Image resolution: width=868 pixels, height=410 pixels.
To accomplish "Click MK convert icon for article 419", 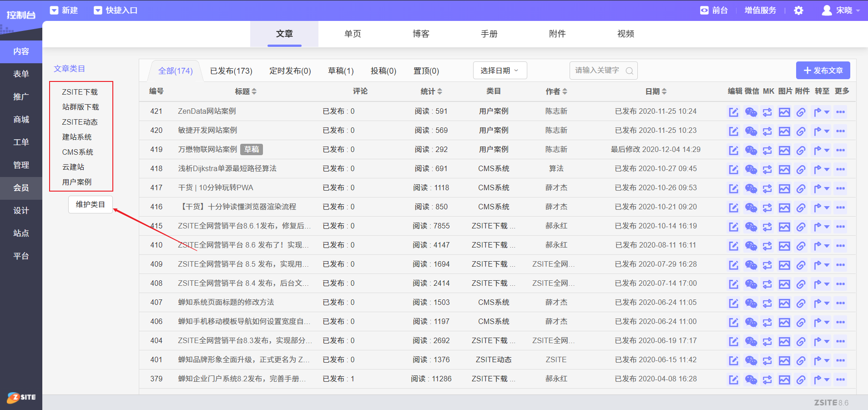I will point(767,150).
